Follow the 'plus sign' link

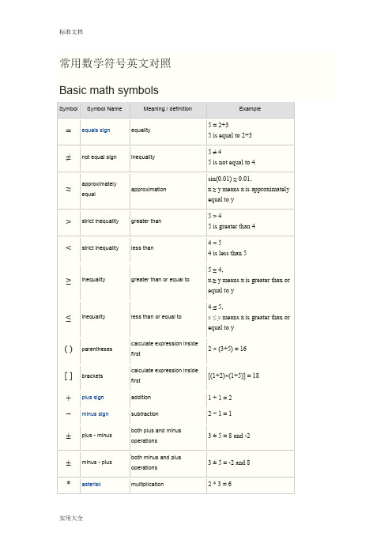[92, 398]
